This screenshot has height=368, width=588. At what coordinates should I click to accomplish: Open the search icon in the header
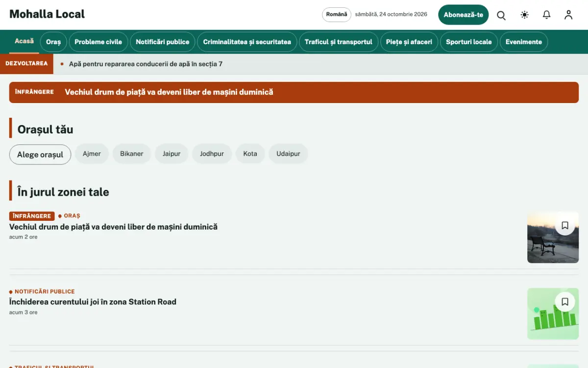(x=501, y=15)
